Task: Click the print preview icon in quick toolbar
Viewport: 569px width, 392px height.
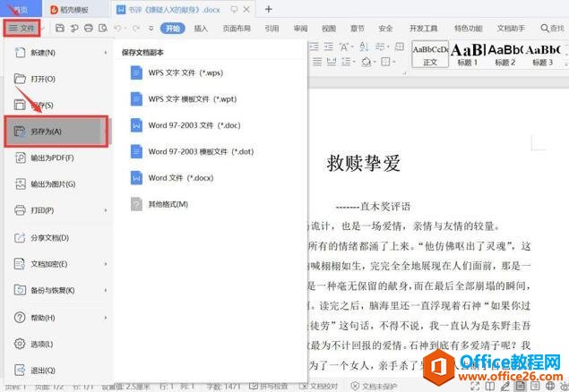Action: (103, 28)
